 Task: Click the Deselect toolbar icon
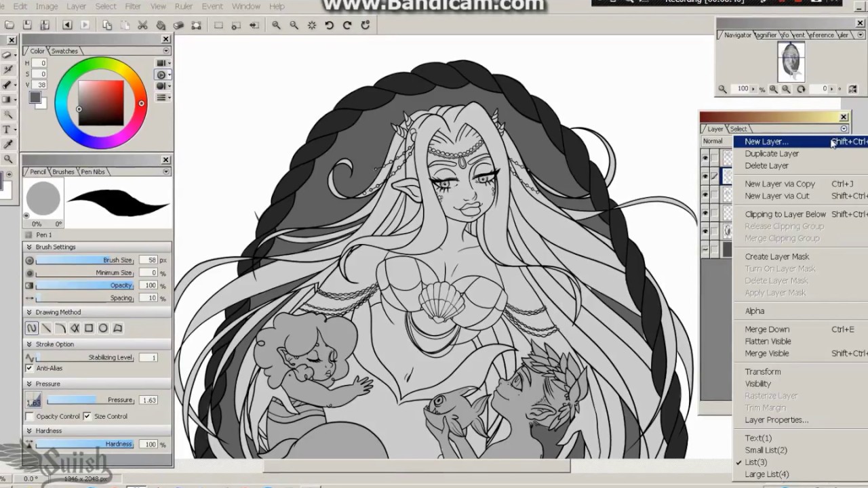pos(237,25)
